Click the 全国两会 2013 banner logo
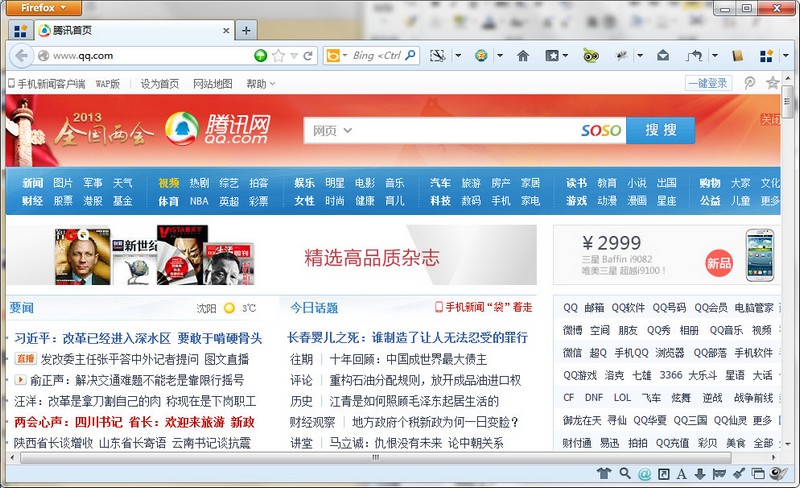 102,130
